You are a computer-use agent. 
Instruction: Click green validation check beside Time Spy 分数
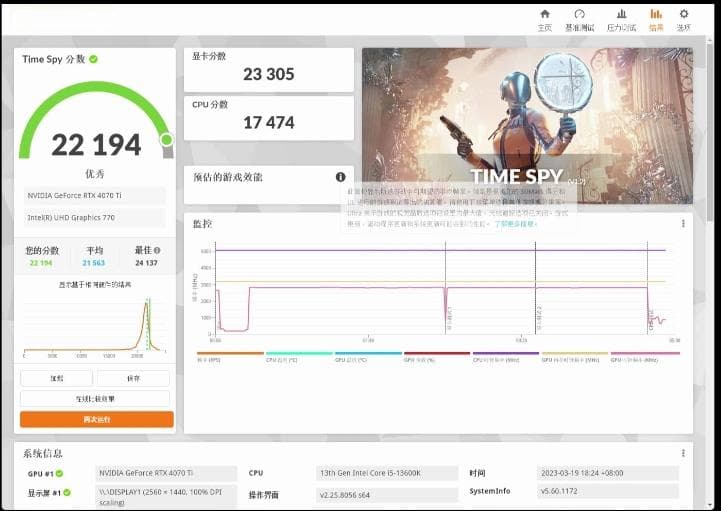click(93, 59)
